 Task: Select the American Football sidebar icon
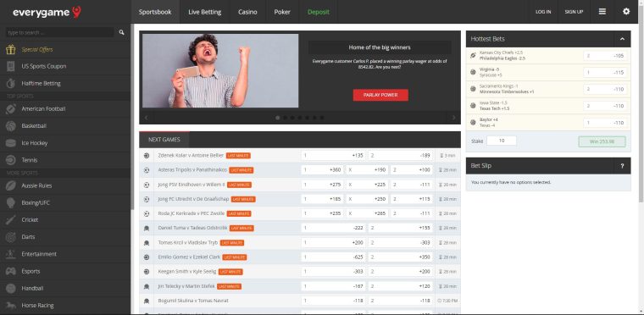point(11,109)
